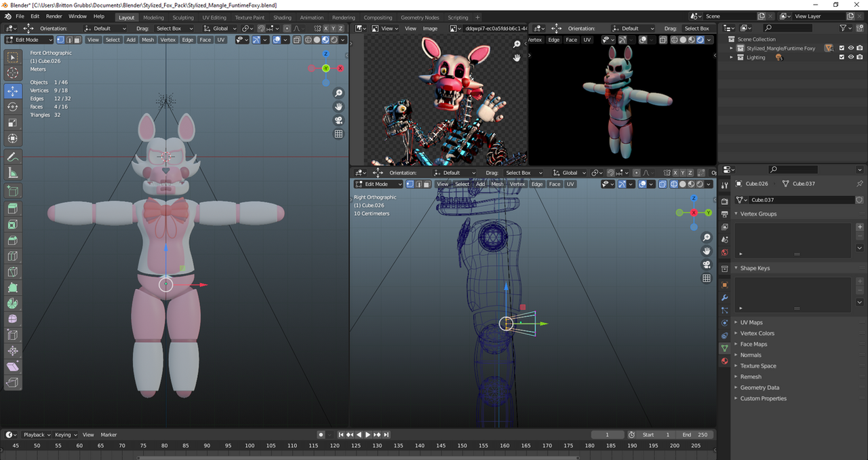Toggle proportional editing in left viewport
Viewport: 868px width, 460px height.
287,28
